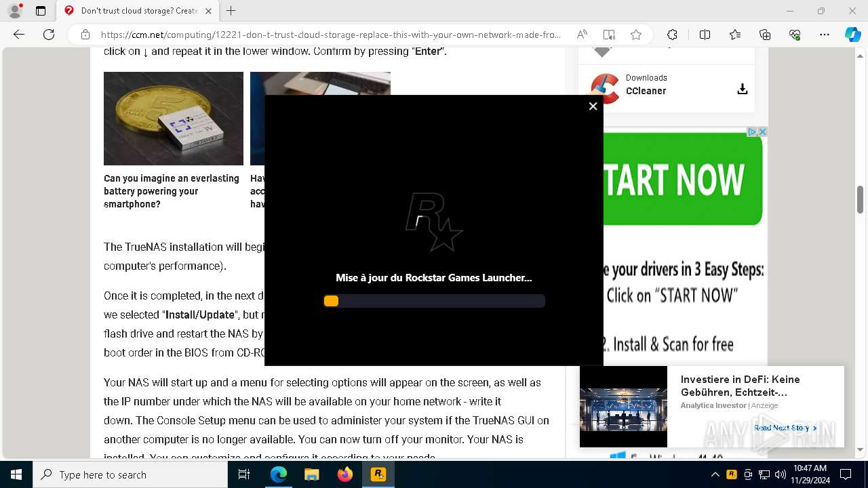Click the ccm.net address bar URL
Image resolution: width=868 pixels, height=488 pixels.
pos(331,35)
